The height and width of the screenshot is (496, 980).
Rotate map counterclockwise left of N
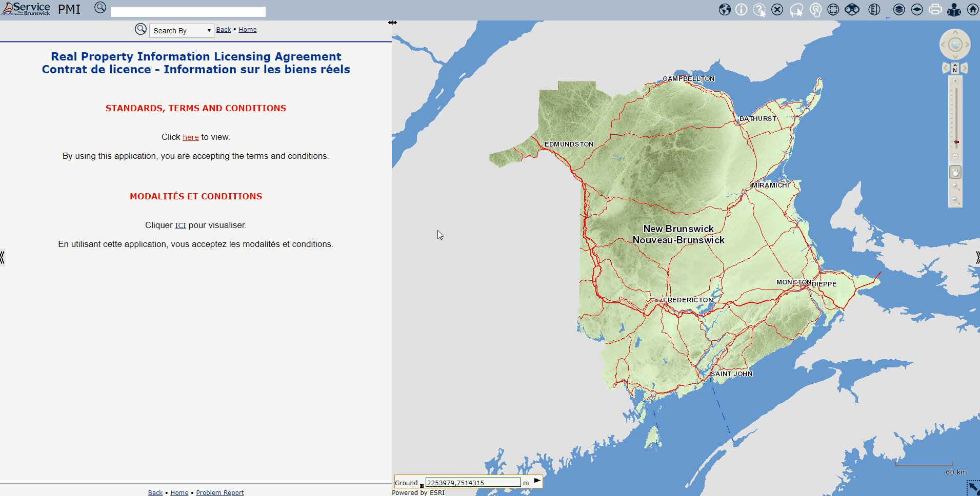tap(946, 68)
